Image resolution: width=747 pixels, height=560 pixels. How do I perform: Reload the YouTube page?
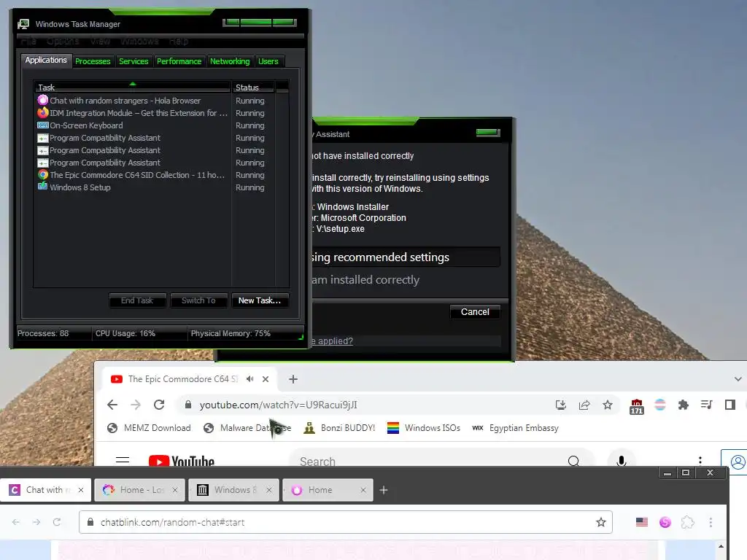click(159, 405)
